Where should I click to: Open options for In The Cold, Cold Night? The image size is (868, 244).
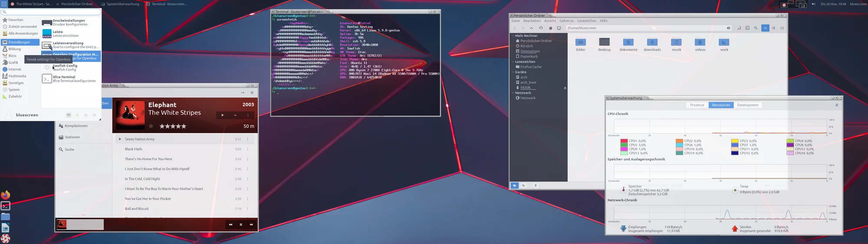point(248,179)
